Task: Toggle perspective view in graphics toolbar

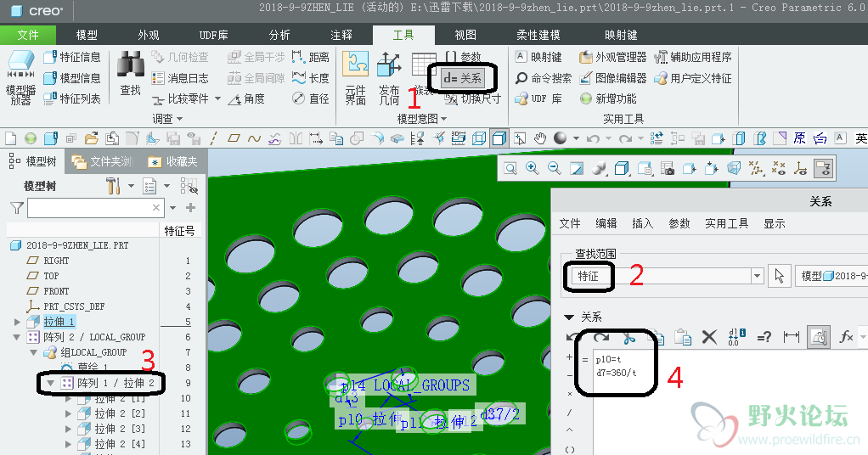Action: 734,168
